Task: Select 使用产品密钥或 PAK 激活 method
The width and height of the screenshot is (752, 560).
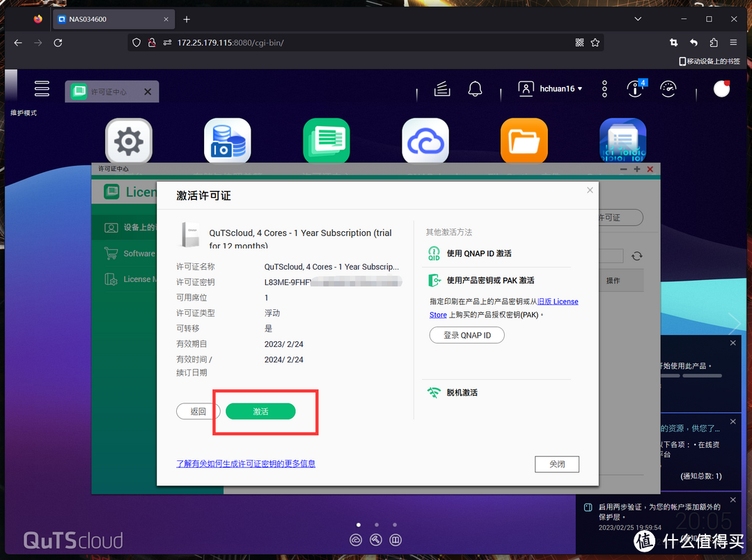Action: [490, 280]
